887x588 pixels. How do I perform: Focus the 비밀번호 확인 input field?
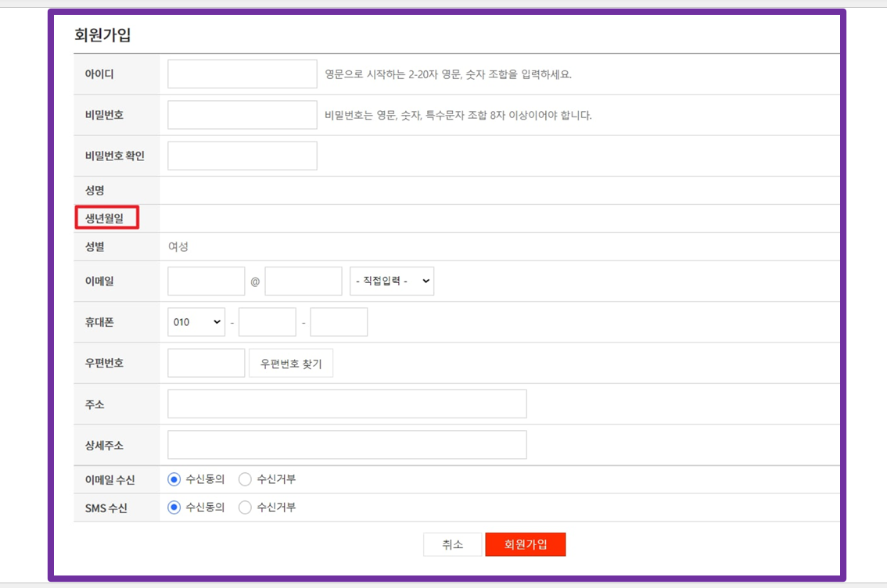click(242, 156)
